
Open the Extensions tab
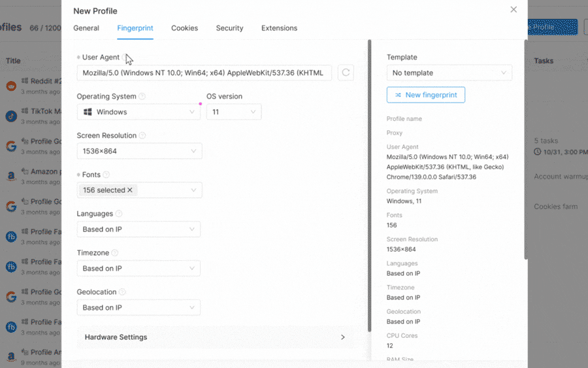(280, 28)
